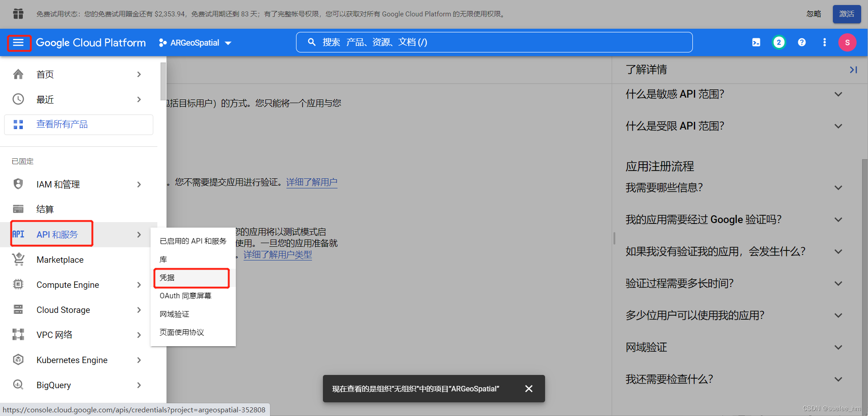Click the Marketplace cart icon
The width and height of the screenshot is (868, 416).
tap(18, 259)
